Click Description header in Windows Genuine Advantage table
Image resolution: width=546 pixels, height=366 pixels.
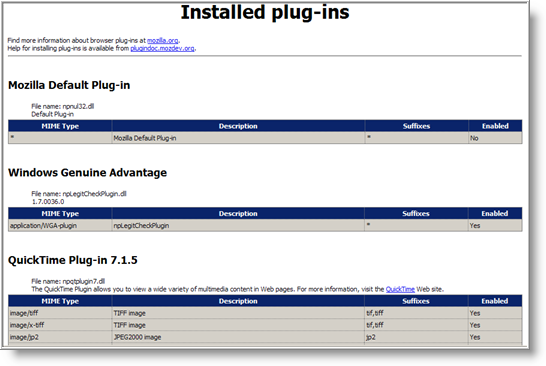pyautogui.click(x=238, y=213)
